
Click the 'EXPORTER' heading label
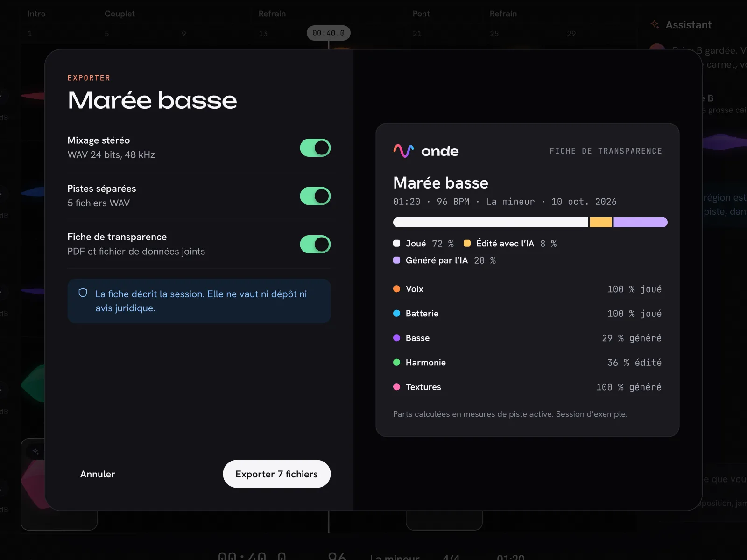[89, 78]
